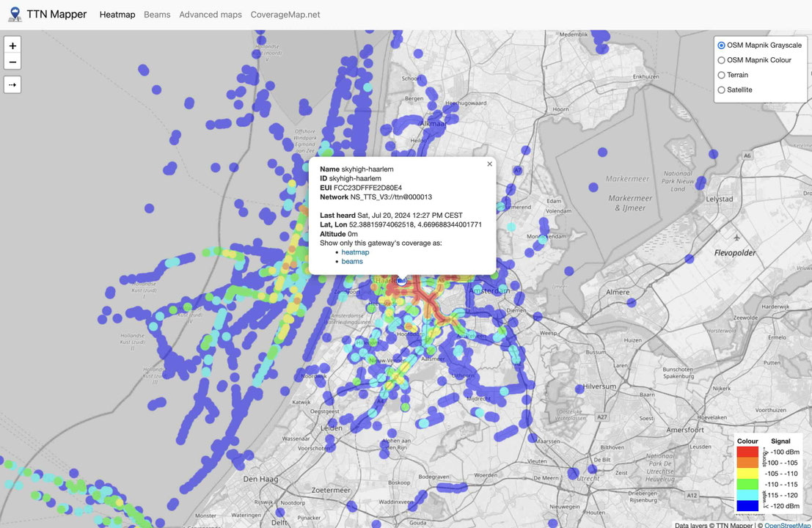The height and width of the screenshot is (528, 812).
Task: Click the dark blue legend colour swatch
Action: [747, 506]
